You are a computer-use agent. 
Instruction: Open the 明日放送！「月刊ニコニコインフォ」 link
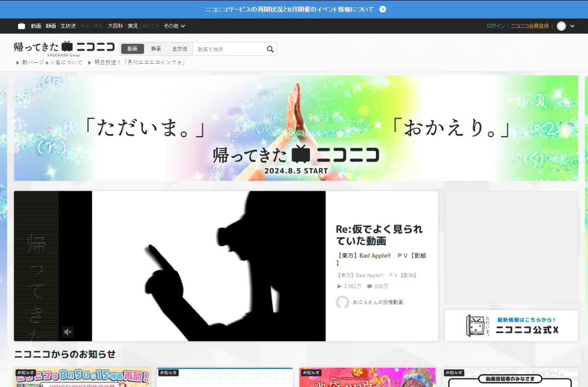[140, 63]
